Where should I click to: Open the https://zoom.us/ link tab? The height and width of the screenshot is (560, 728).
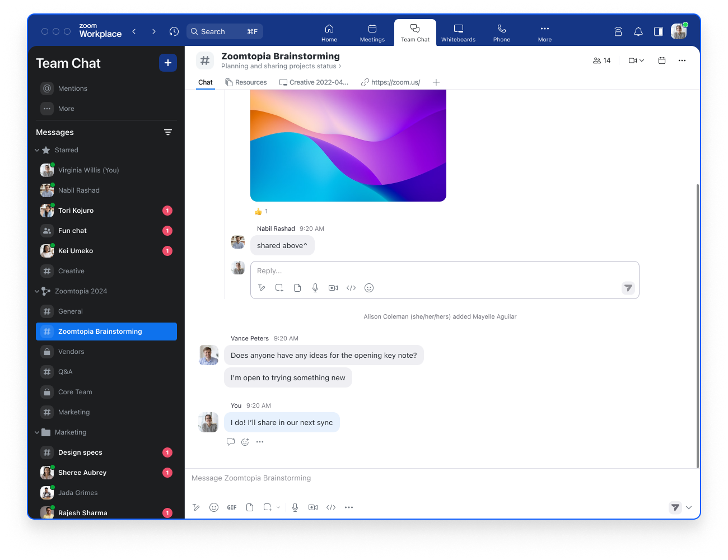click(391, 82)
